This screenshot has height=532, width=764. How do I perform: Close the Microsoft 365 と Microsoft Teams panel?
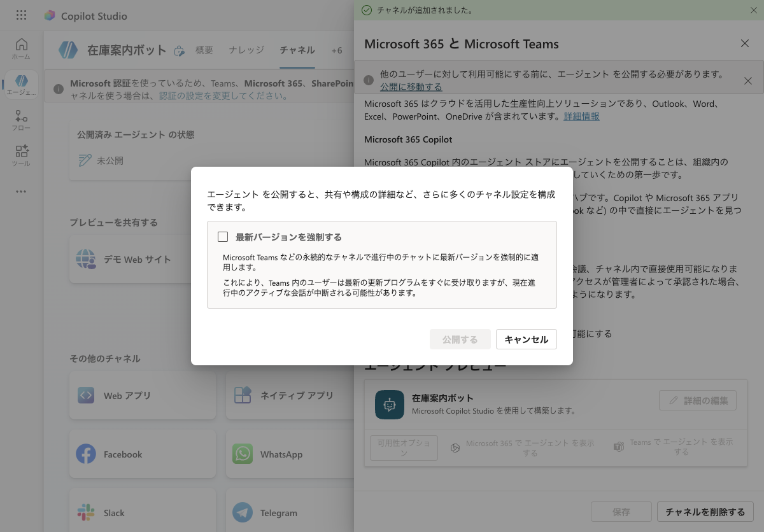click(745, 43)
